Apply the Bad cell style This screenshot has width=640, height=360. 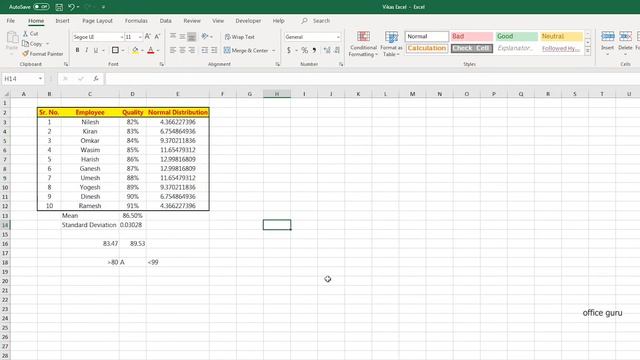[471, 36]
